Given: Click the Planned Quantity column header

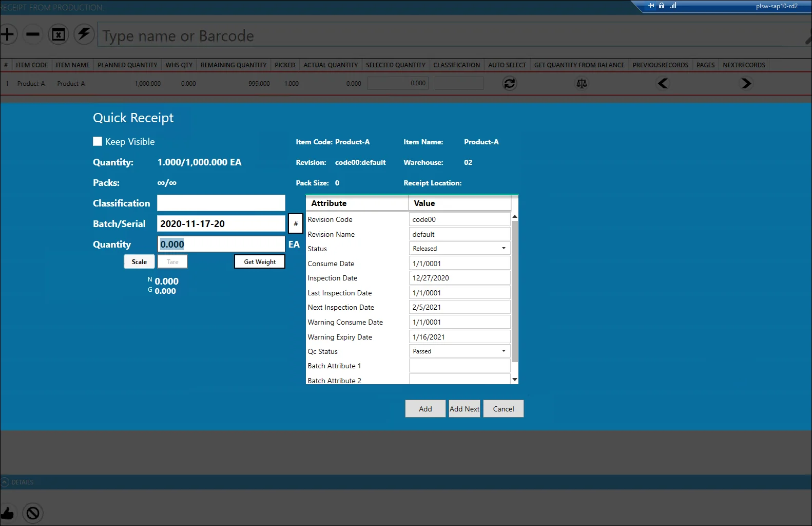Looking at the screenshot, I should [x=127, y=65].
